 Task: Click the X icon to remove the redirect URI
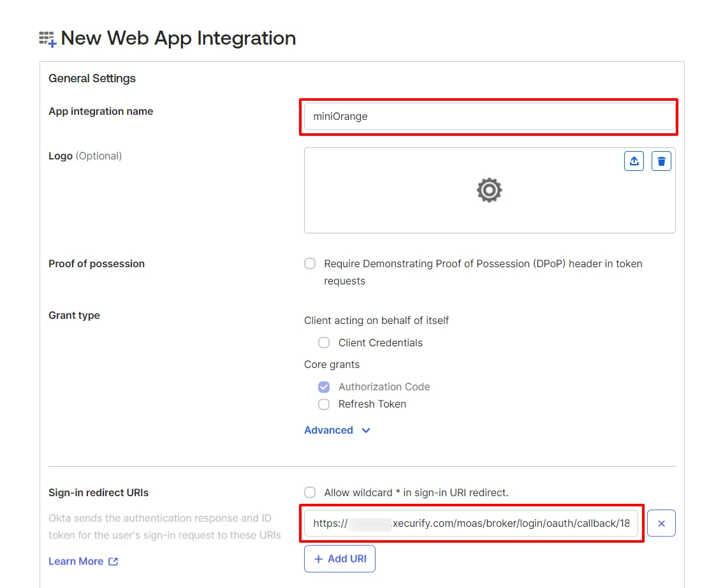661,523
